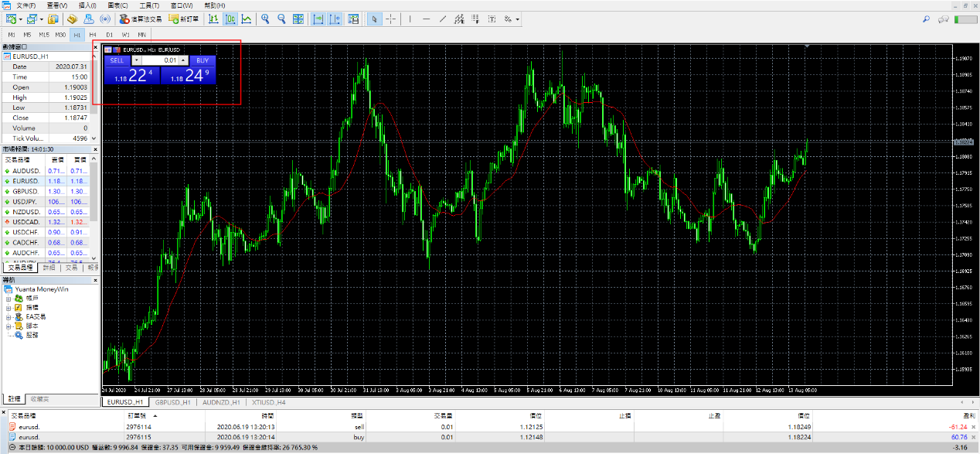
Task: Click the SELL button on chart panel
Action: 117,60
